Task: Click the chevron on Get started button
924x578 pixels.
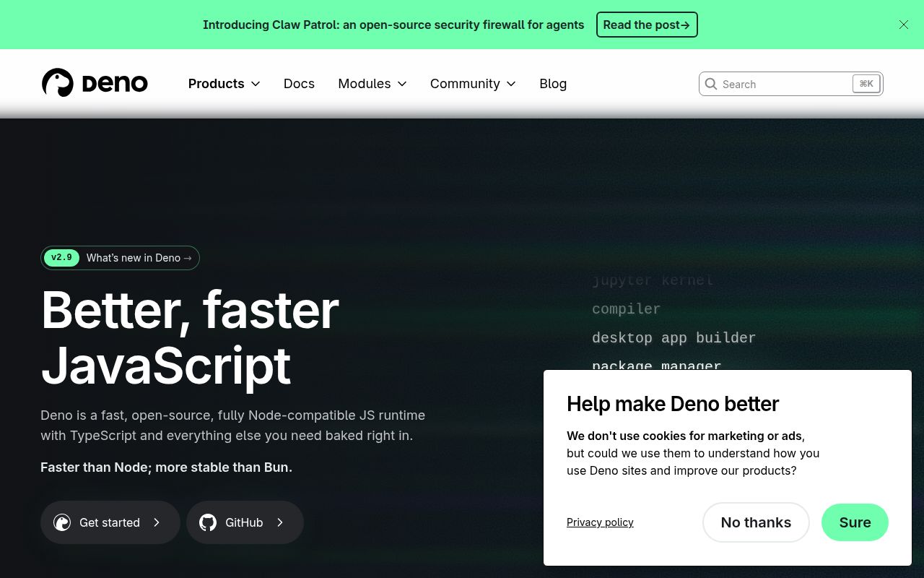Action: (x=157, y=522)
